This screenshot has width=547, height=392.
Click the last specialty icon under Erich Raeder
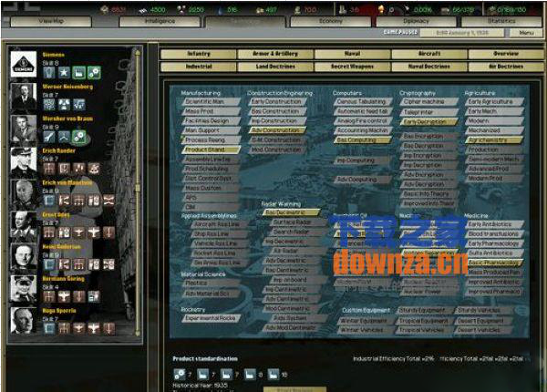[x=94, y=169]
